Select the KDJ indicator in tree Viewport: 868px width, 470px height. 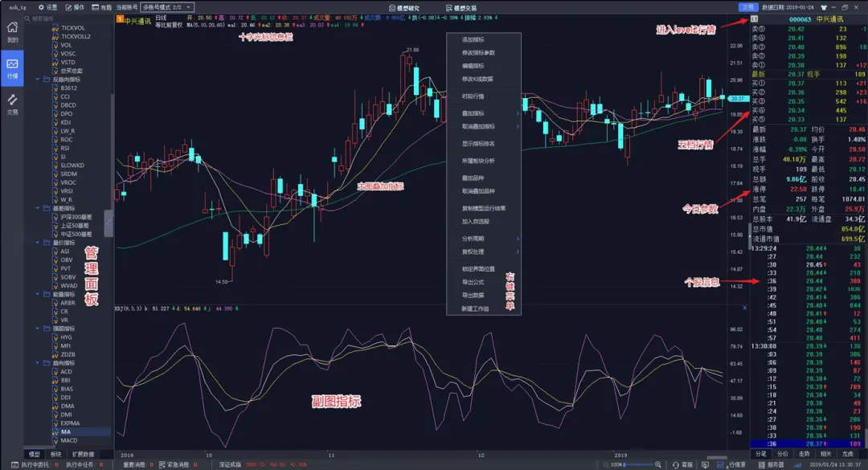coord(66,122)
